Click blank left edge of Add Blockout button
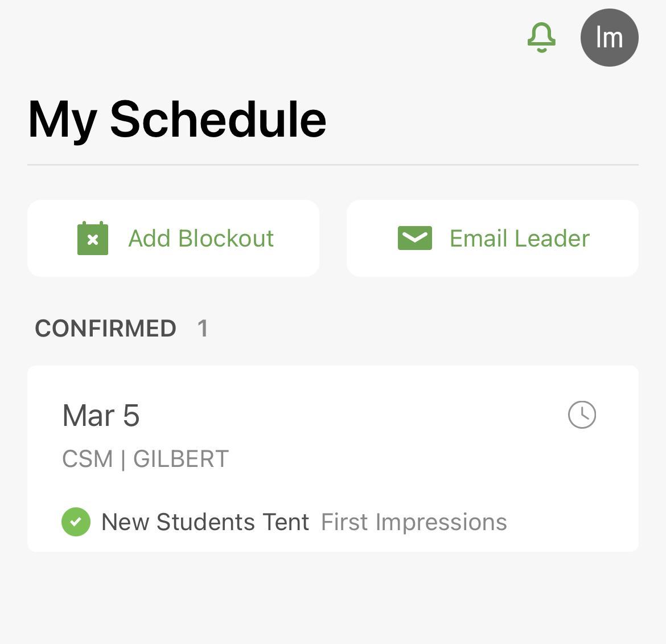Image resolution: width=666 pixels, height=644 pixels. pos(48,238)
